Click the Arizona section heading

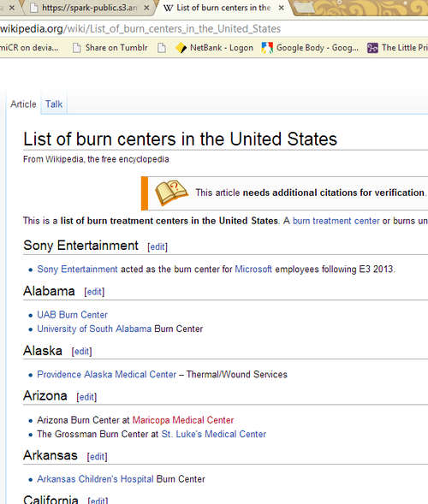45,396
